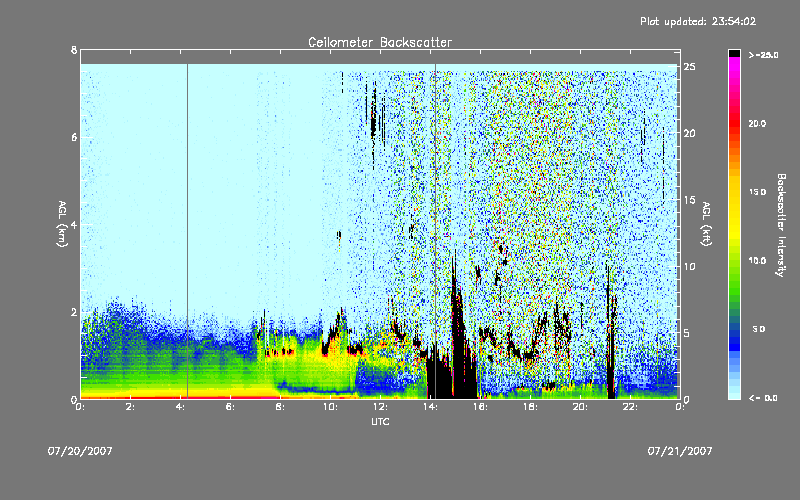800x500 pixels.
Task: Click the right kft axis tick label 15
Action: pyautogui.click(x=689, y=200)
